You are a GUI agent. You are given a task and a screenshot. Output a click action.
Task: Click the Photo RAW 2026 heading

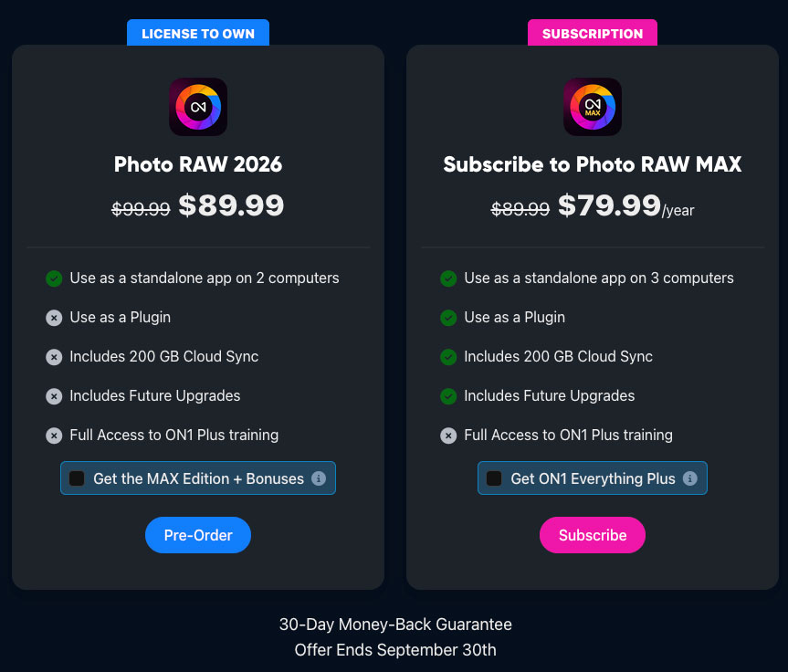pyautogui.click(x=198, y=164)
